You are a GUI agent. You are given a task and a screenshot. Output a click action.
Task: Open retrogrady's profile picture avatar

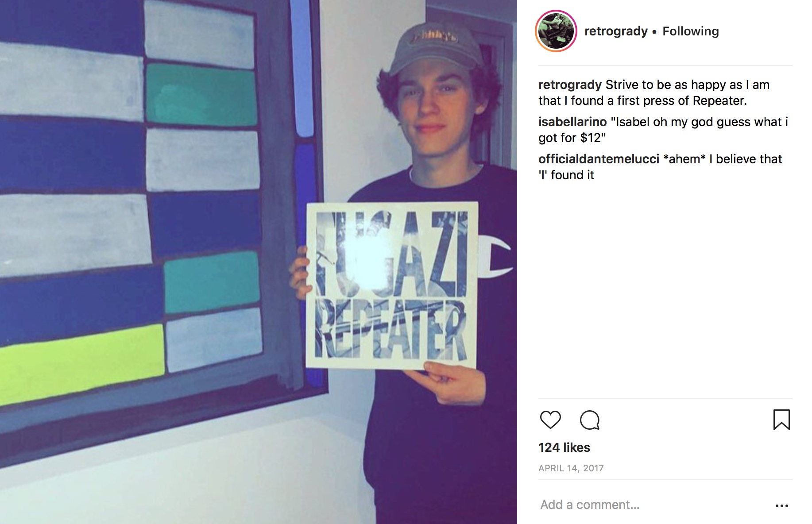(556, 31)
